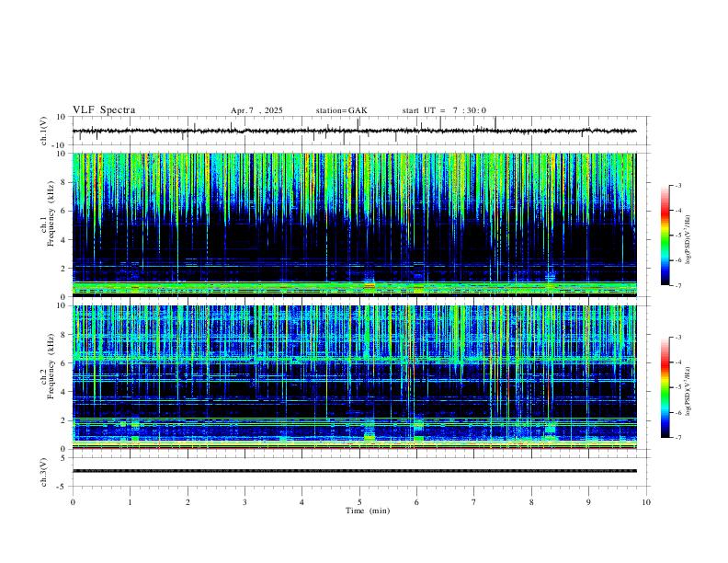This screenshot has width=728, height=563.
Task: Click the upper PSD color scale bar
Action: 665,236
